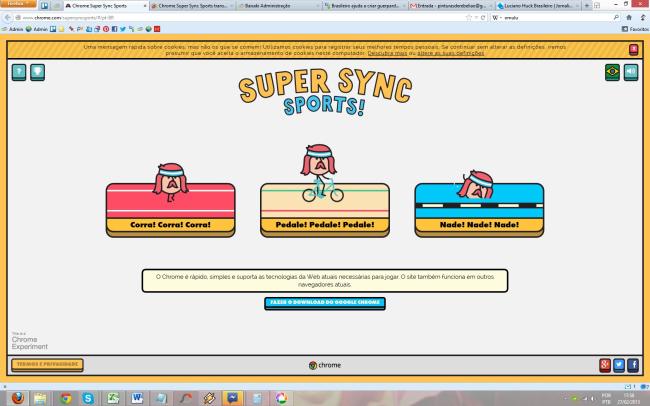Switch to Brasileiro ajuda a criar tab
The width and height of the screenshot is (650, 406).
click(x=365, y=6)
